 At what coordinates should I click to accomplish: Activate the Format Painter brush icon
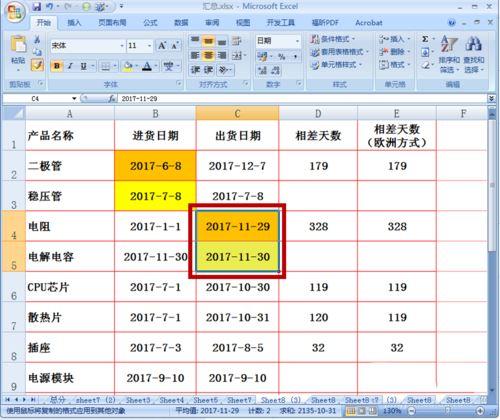pyautogui.click(x=37, y=65)
